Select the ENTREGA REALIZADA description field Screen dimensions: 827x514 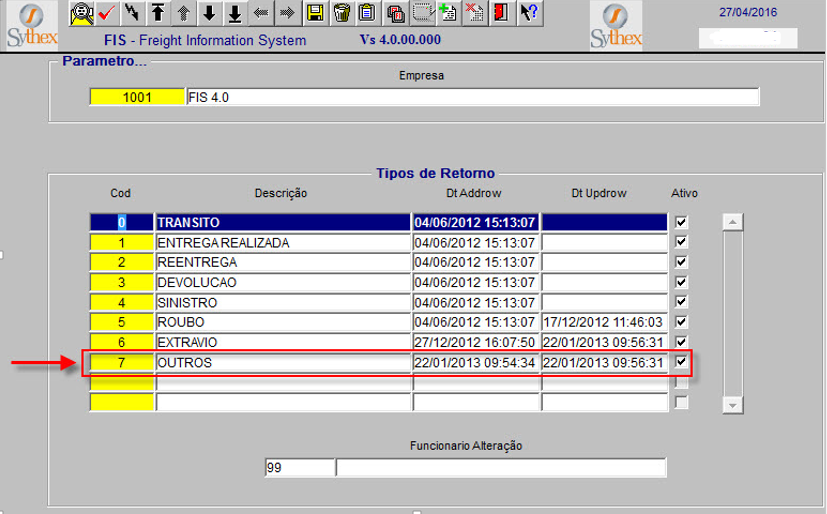[x=282, y=243]
